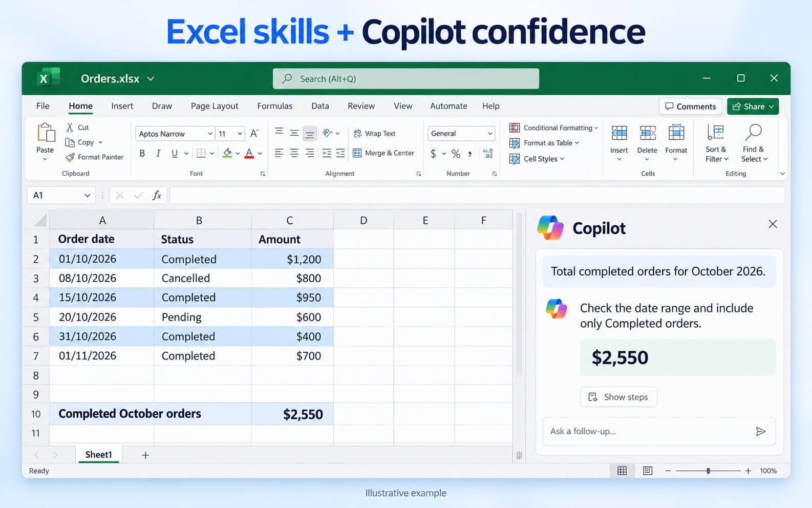Adjust the zoom slider handle
Image resolution: width=812 pixels, height=508 pixels.
pyautogui.click(x=708, y=471)
